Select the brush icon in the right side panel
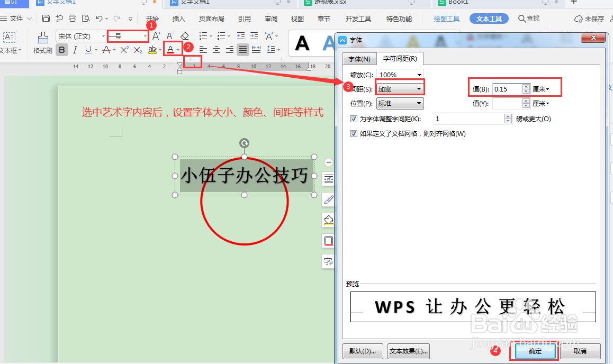This screenshot has width=613, height=364. click(x=328, y=200)
